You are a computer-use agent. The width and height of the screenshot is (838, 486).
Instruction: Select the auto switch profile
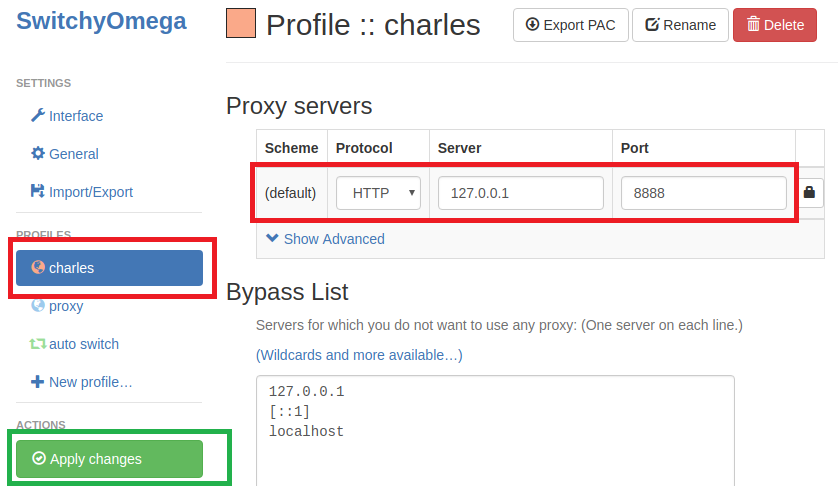click(74, 344)
